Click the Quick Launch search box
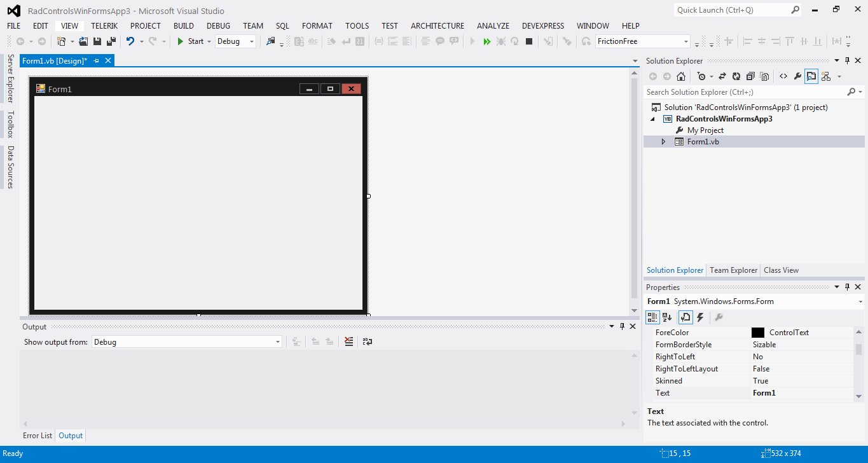This screenshot has width=868, height=463. [x=738, y=10]
